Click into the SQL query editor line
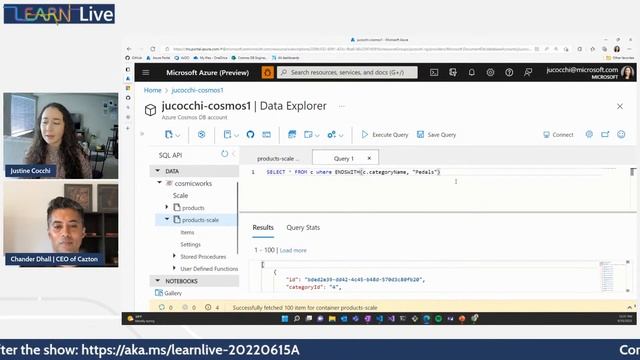This screenshot has width=640, height=360. tap(353, 172)
